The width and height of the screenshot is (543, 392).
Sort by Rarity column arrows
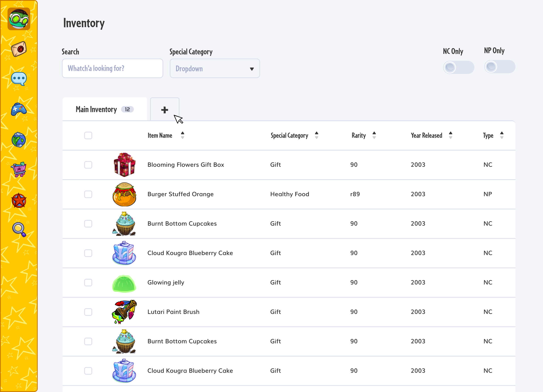click(374, 135)
